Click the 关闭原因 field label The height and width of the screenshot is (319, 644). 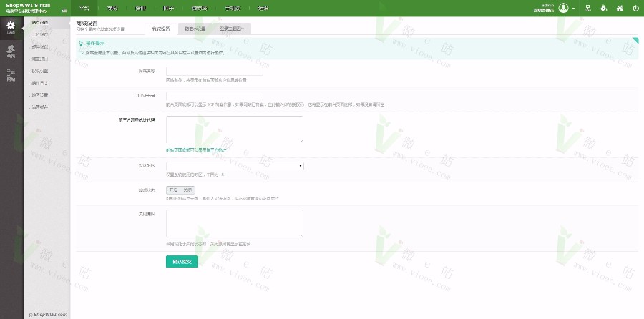(147, 214)
